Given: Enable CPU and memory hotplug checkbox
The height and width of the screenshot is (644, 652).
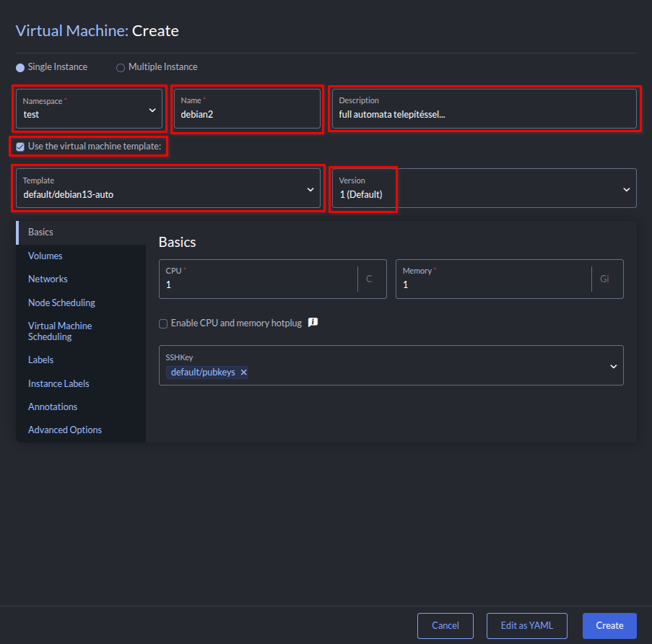Looking at the screenshot, I should (x=163, y=323).
